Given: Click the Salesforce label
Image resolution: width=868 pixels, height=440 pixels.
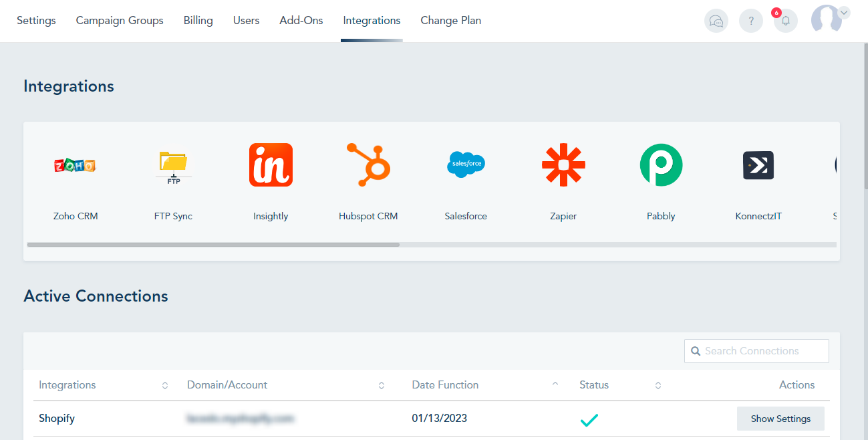Looking at the screenshot, I should [466, 216].
